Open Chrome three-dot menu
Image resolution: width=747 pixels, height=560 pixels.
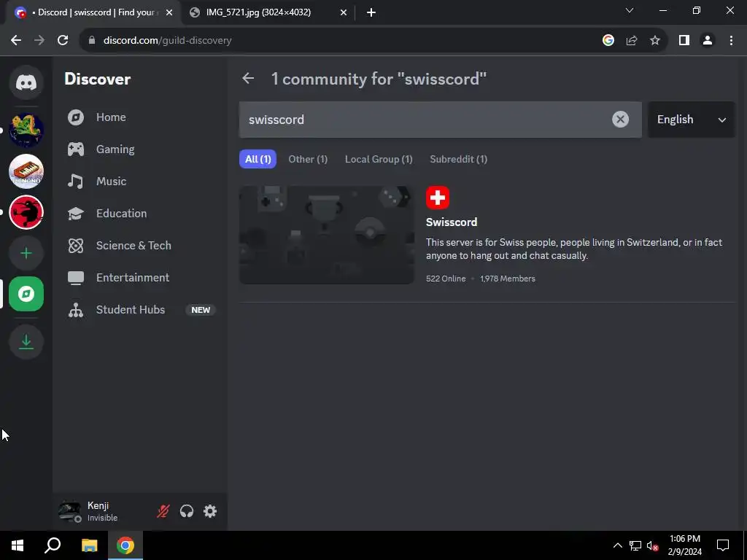[731, 41]
